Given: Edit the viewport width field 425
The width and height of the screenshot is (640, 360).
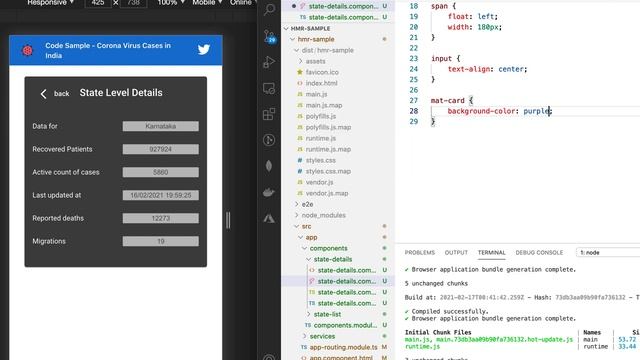Looking at the screenshot, I should pyautogui.click(x=98, y=3).
